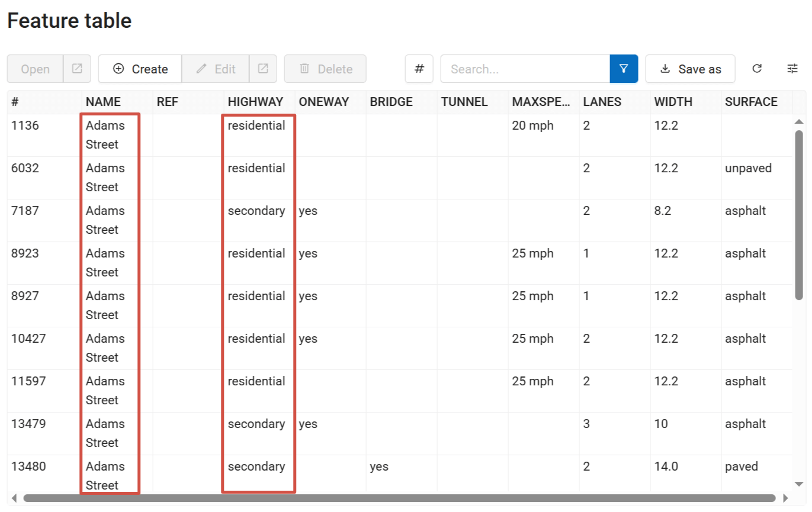Click the scroll right arrow at bottom

click(x=786, y=498)
